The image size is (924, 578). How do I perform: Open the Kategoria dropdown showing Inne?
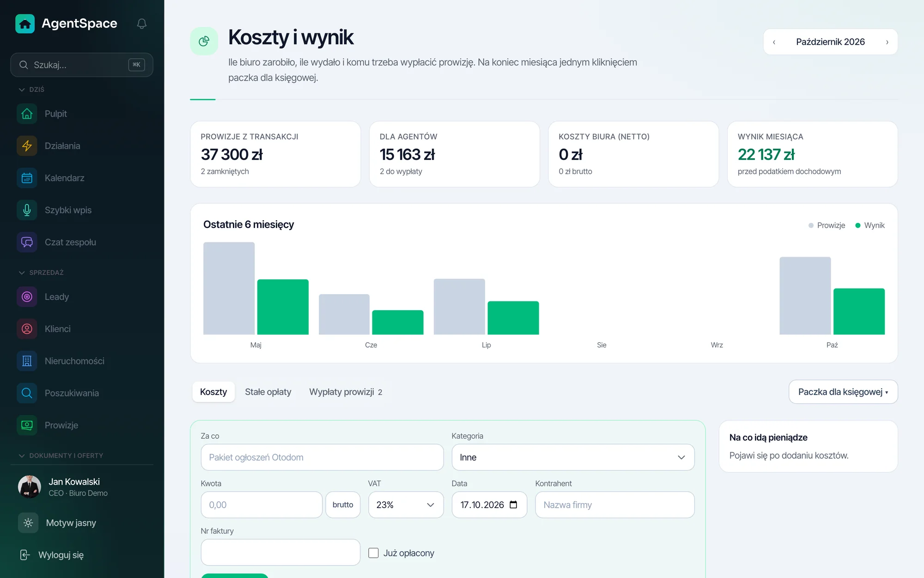coord(573,457)
